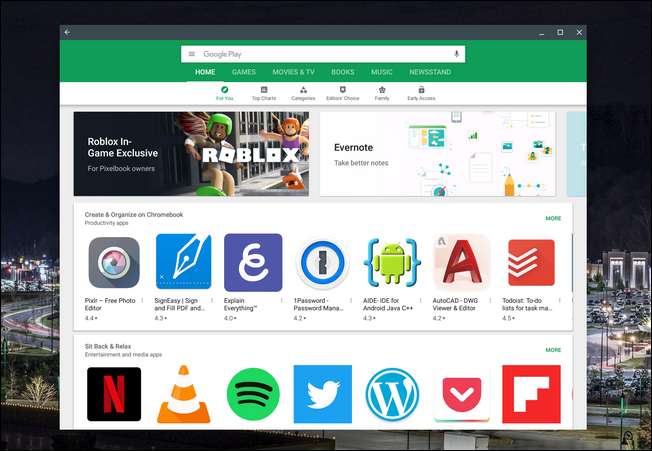The width and height of the screenshot is (652, 451).
Task: Open the Family section
Action: point(382,94)
